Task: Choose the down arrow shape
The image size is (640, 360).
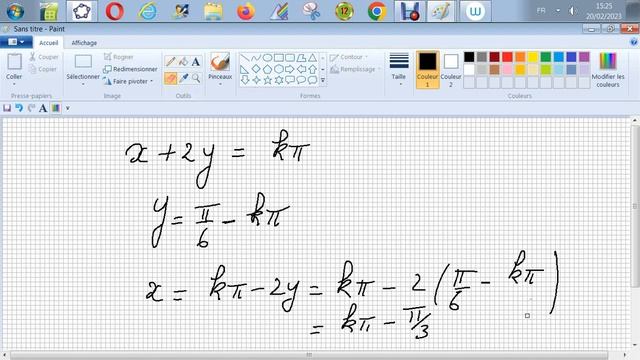Action: [x=244, y=80]
